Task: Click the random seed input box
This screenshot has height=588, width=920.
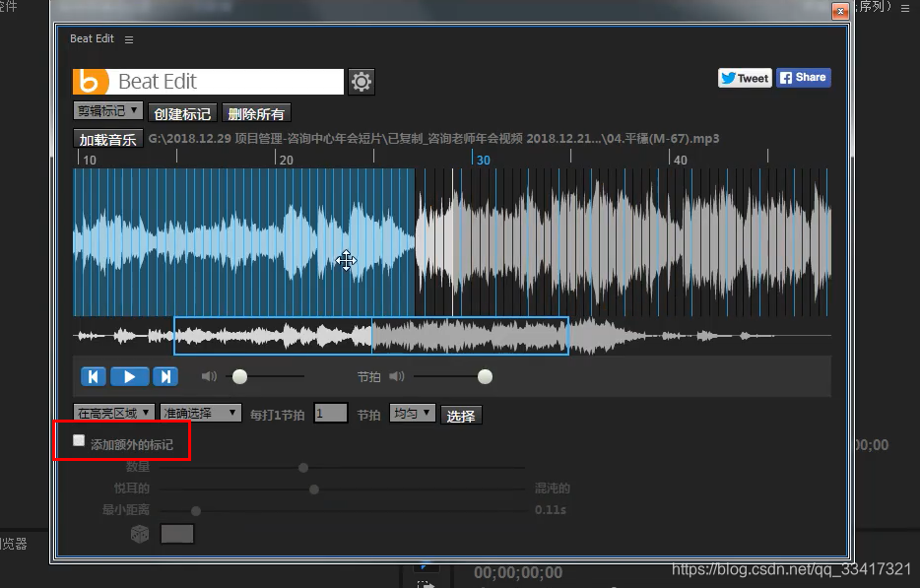Action: click(177, 534)
